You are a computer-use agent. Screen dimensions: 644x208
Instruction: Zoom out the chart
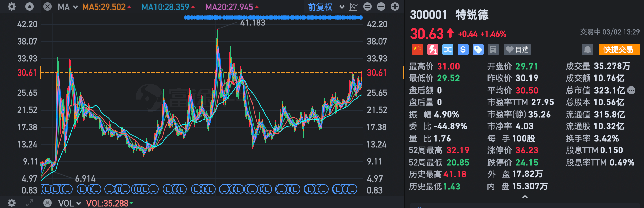click(x=381, y=7)
